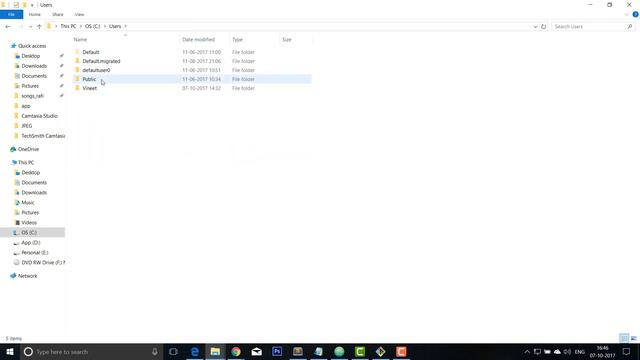Go up one folder level
The width and height of the screenshot is (640, 360).
(39, 27)
